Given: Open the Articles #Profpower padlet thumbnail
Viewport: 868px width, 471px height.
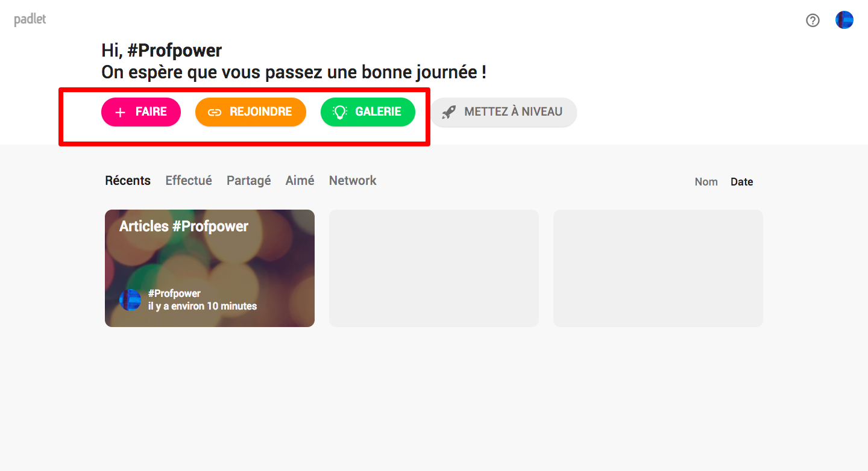Looking at the screenshot, I should click(210, 268).
